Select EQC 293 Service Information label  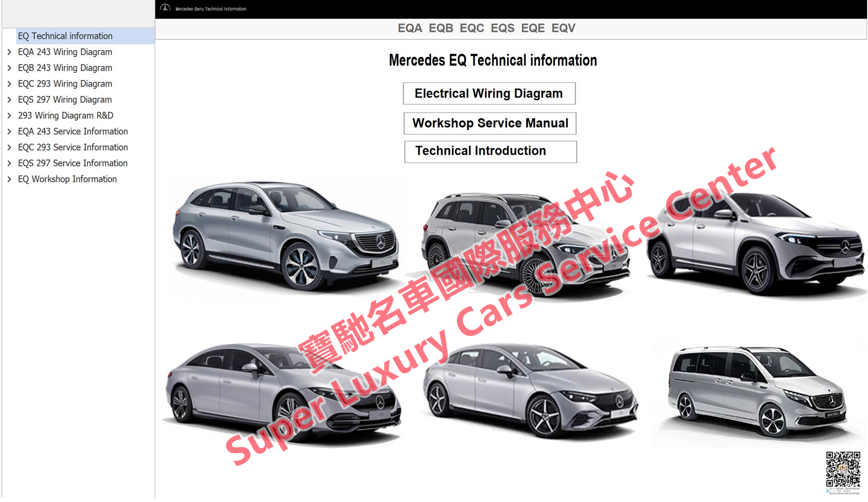(x=73, y=147)
